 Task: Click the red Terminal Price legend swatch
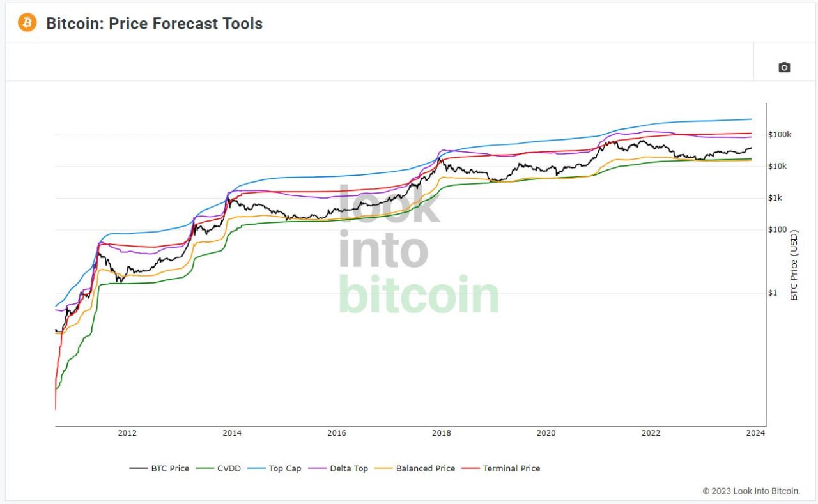(470, 468)
